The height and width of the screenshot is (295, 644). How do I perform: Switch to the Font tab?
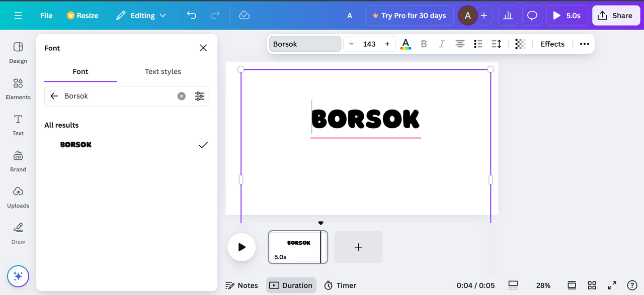click(80, 71)
